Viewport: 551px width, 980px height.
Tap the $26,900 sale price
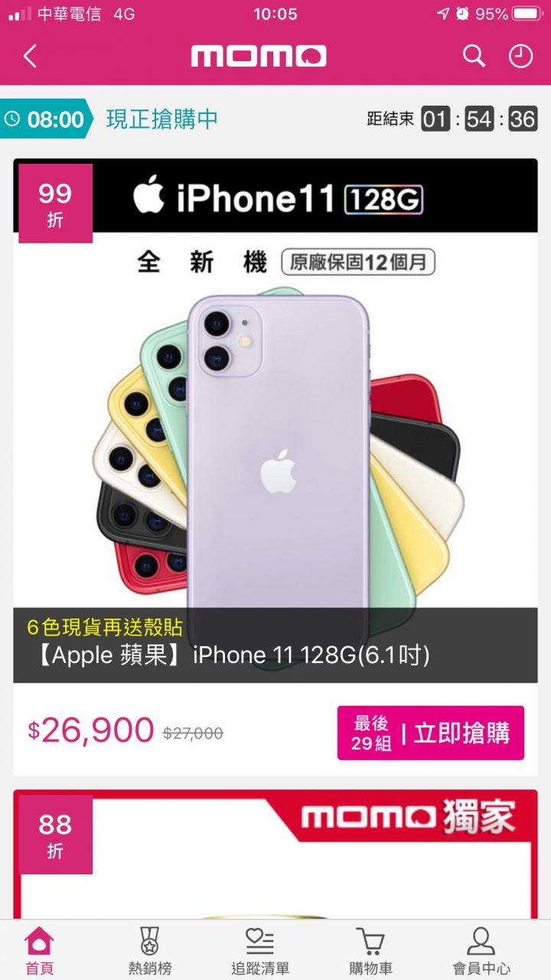(91, 730)
